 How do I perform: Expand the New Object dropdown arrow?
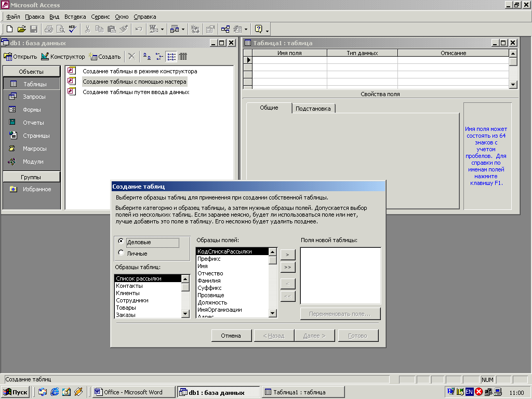coord(246,30)
